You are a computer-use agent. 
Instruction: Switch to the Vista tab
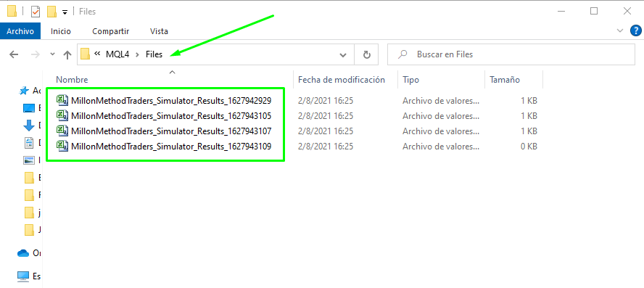(x=159, y=31)
